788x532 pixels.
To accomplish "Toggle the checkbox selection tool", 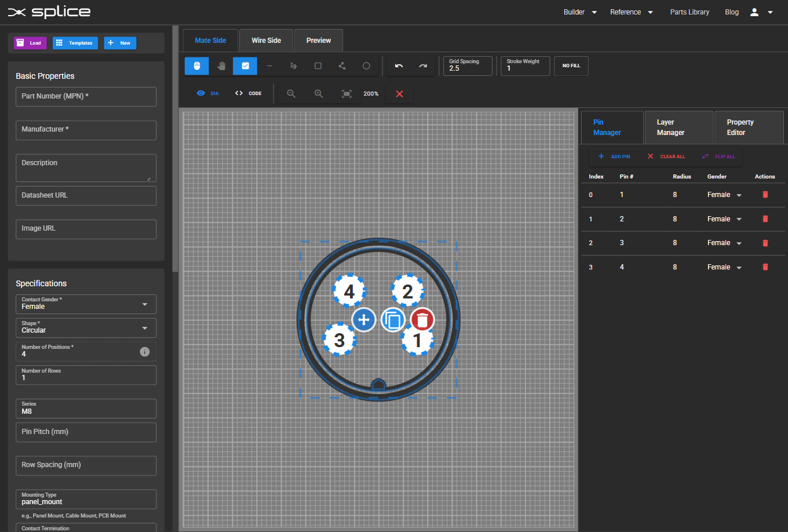I will pos(245,66).
